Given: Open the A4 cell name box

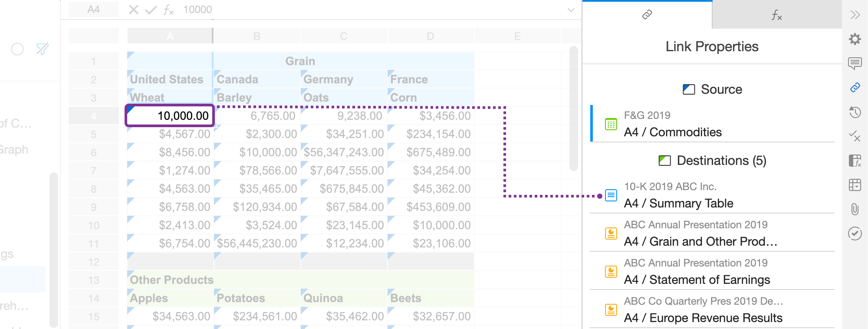Looking at the screenshot, I should (x=94, y=10).
